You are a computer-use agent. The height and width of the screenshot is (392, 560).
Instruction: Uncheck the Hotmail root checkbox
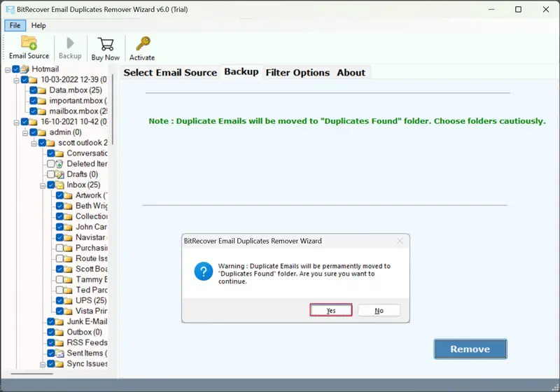(15, 69)
